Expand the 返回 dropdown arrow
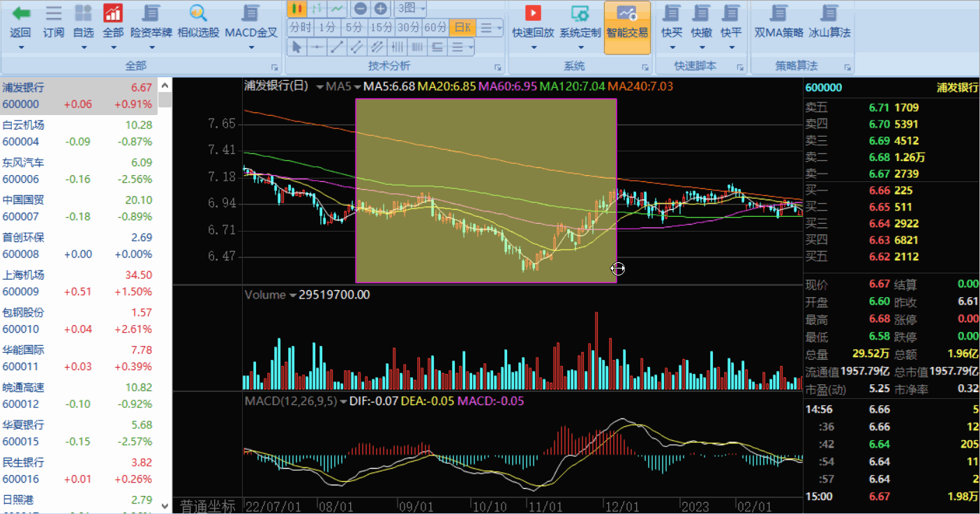The height and width of the screenshot is (514, 980). point(21,47)
